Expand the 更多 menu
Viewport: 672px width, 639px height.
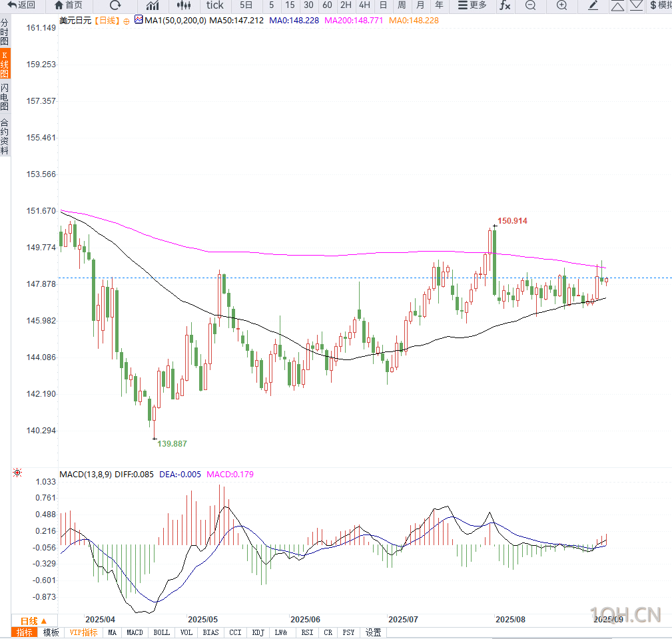point(472,5)
